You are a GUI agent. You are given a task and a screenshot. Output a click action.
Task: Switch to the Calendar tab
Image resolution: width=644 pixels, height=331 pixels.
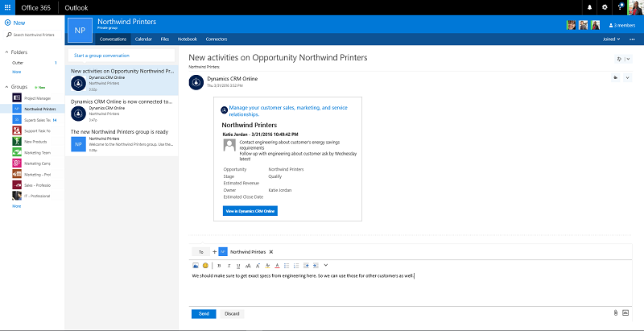(143, 38)
